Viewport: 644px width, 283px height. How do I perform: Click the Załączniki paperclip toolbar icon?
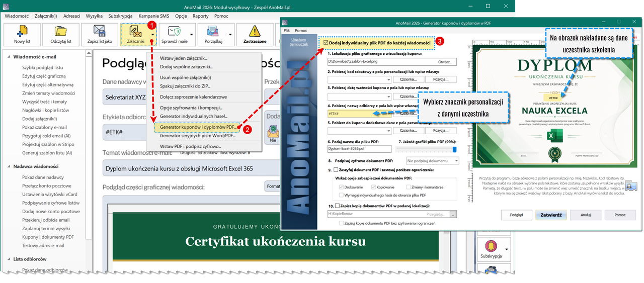pyautogui.click(x=136, y=31)
